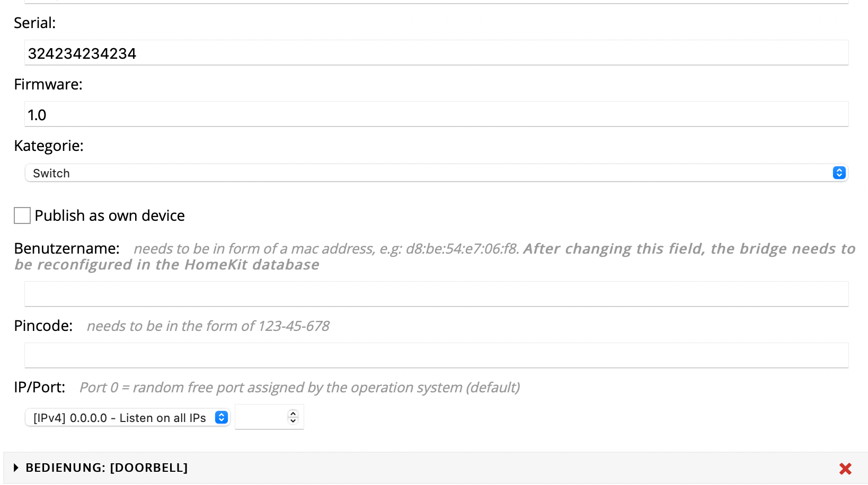Click the BEDIENUNG: [DOORBELL] header title
Screen dimensions: 868x485
pos(107,468)
